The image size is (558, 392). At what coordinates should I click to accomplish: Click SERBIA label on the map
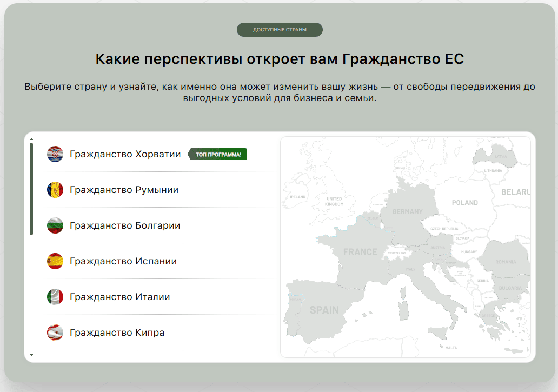tap(482, 281)
